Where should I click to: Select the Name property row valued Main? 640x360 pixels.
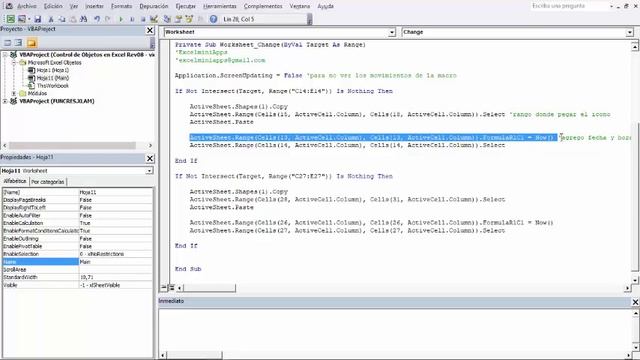[x=78, y=262]
